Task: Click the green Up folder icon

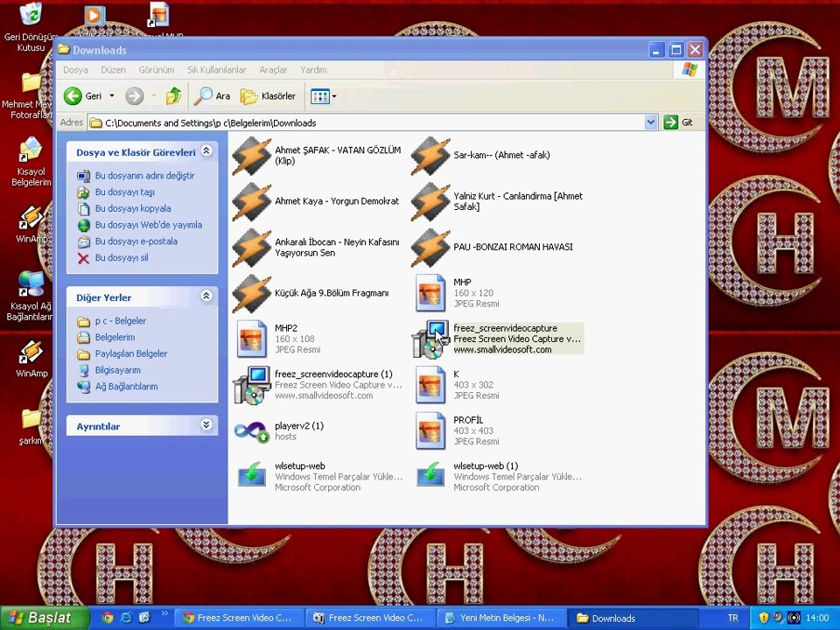Action: tap(173, 96)
